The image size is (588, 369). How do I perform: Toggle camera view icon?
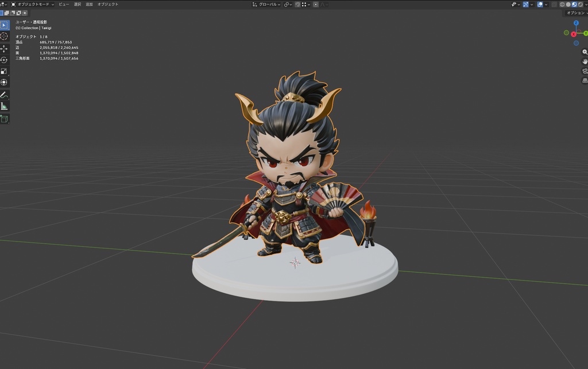[x=585, y=71]
